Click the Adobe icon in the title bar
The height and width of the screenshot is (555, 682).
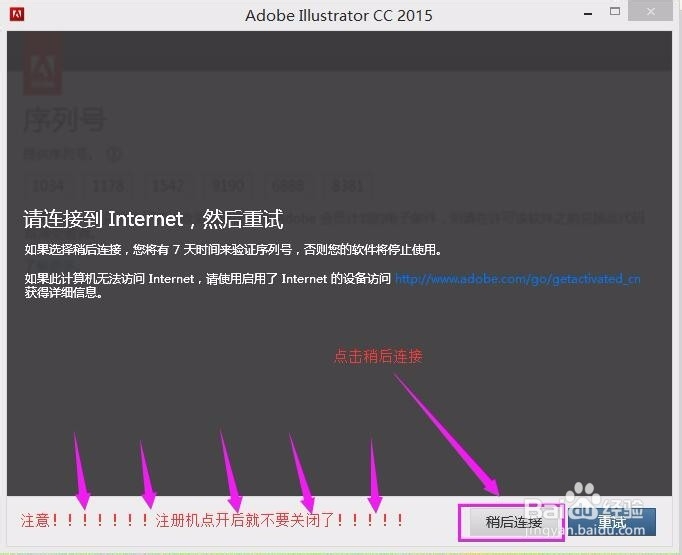coord(17,14)
